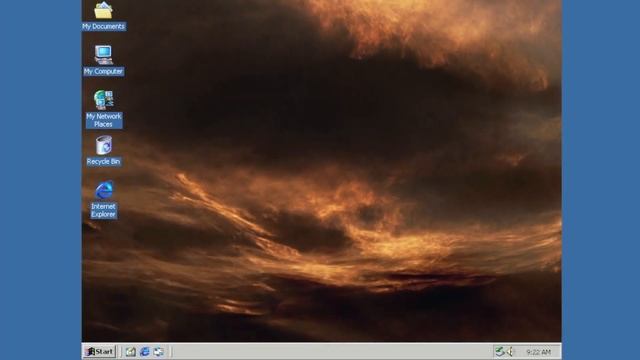Select the My Computer desktop icon
Image resolution: width=640 pixels, height=360 pixels.
coord(103,55)
